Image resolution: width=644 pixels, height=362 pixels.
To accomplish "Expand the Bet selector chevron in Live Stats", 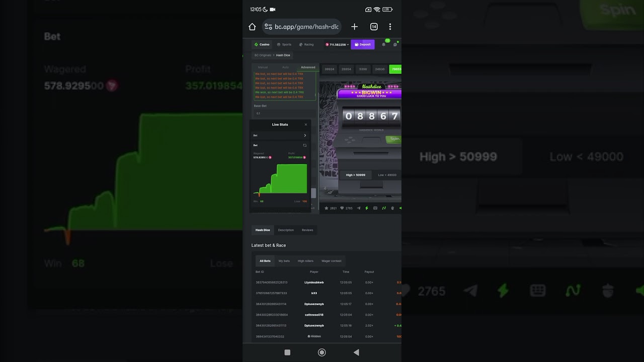I will click(x=304, y=135).
